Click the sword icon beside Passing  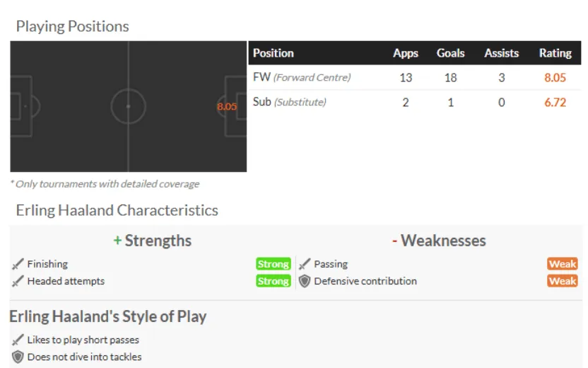click(305, 264)
